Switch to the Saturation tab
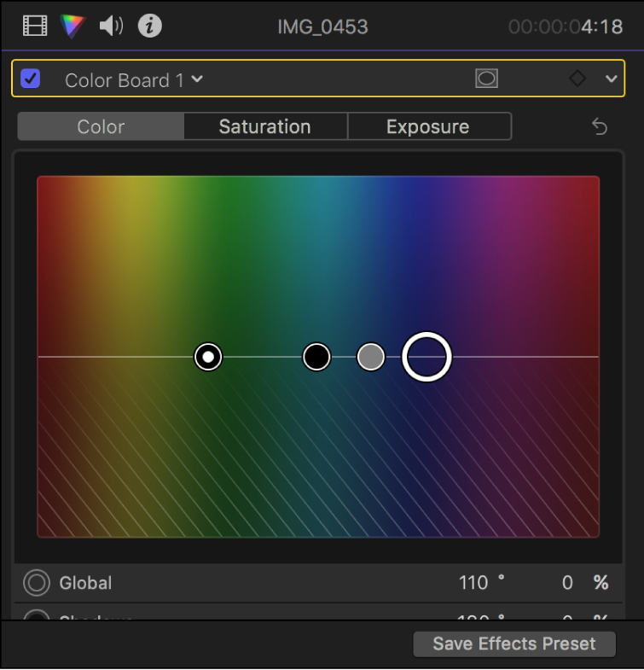Viewport: 644px width, 670px height. coord(264,127)
